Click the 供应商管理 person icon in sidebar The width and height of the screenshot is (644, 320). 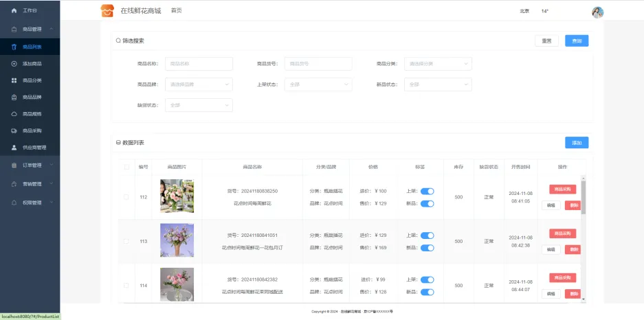[x=14, y=148]
